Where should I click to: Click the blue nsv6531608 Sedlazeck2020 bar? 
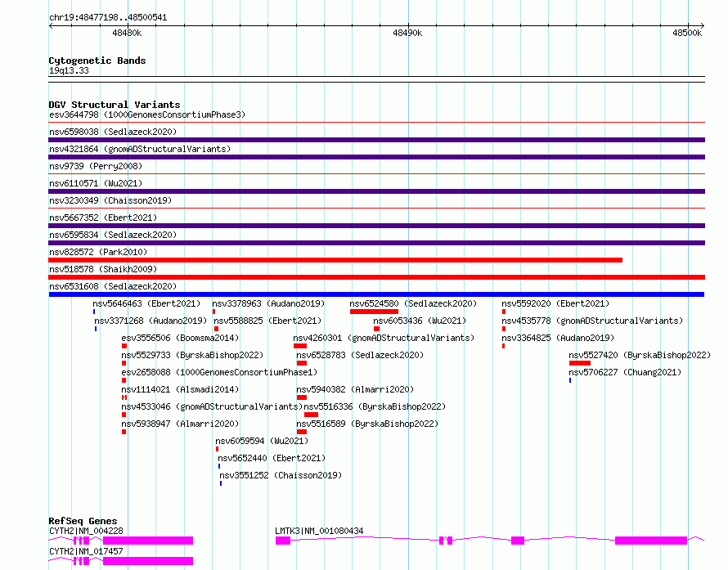pyautogui.click(x=376, y=294)
